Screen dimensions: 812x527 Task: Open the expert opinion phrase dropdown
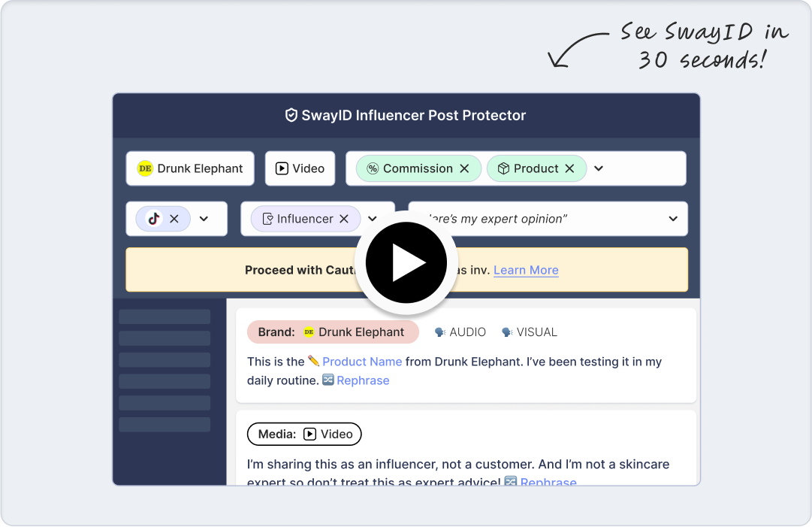coord(673,219)
